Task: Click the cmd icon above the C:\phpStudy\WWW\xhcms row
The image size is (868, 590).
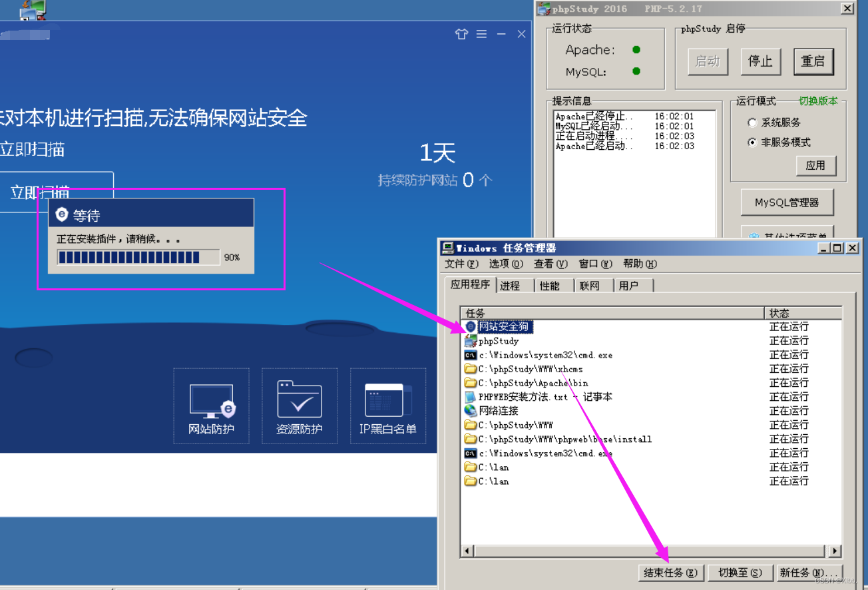Action: [x=471, y=355]
